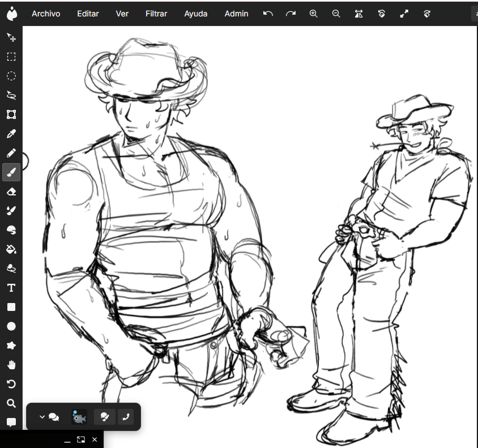This screenshot has height=448, width=478.
Task: Select the Smudge tool
Action: 11,230
